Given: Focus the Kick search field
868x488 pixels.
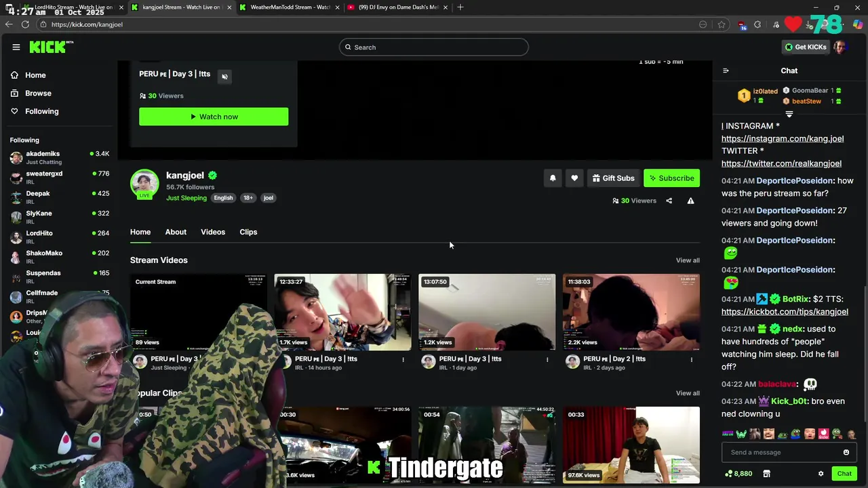Looking at the screenshot, I should (x=434, y=47).
